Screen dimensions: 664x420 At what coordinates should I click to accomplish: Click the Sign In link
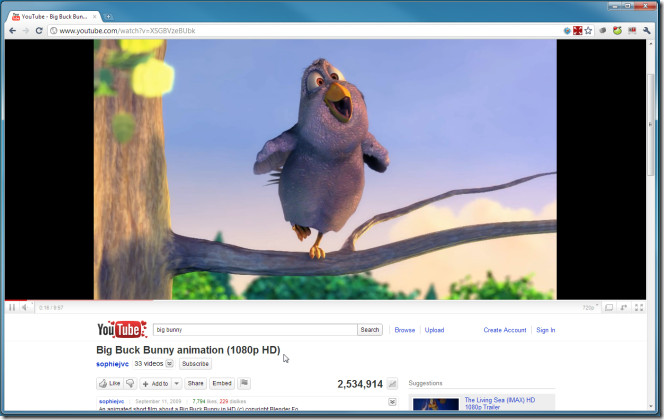545,330
